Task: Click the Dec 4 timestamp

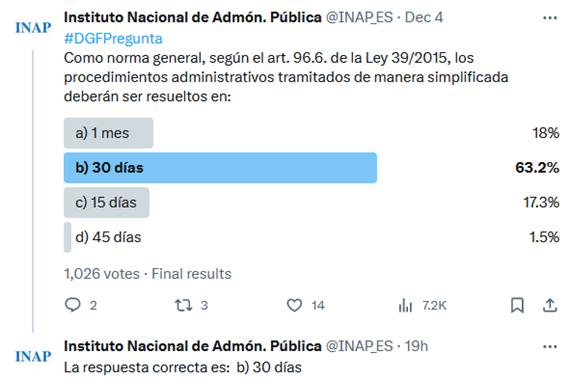Action: [x=424, y=17]
